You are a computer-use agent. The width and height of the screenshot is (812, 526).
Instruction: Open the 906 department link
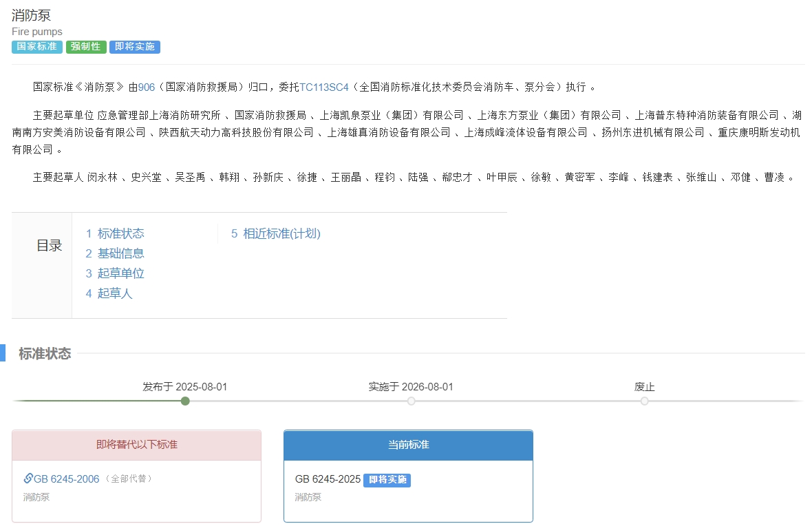tap(147, 87)
